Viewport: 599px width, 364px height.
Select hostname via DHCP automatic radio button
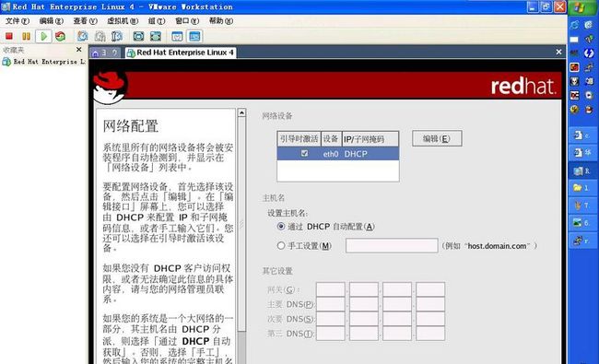click(281, 226)
